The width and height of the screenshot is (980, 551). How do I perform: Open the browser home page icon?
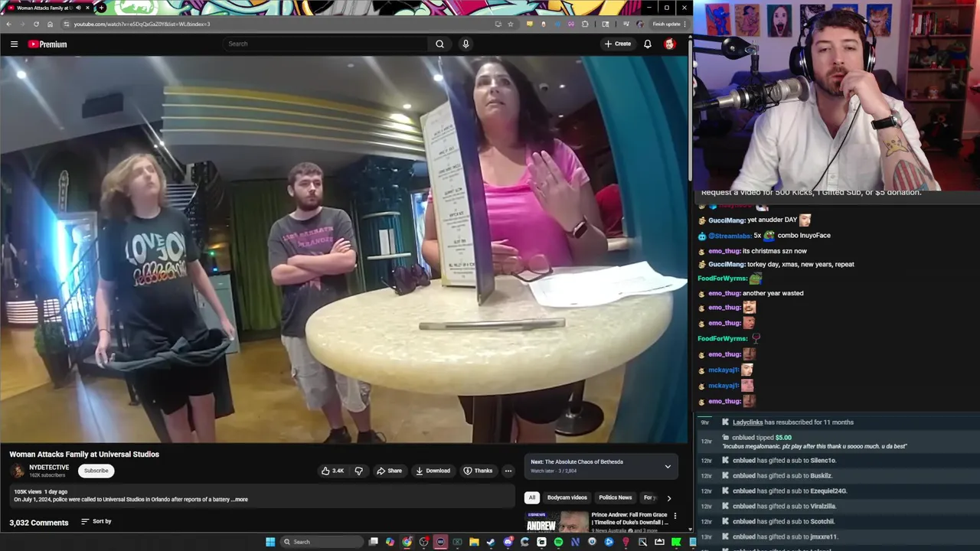click(50, 24)
